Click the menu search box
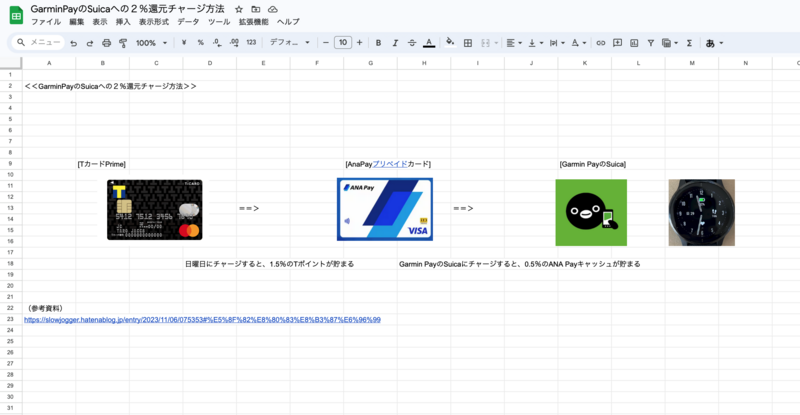The width and height of the screenshot is (800, 415). click(38, 42)
